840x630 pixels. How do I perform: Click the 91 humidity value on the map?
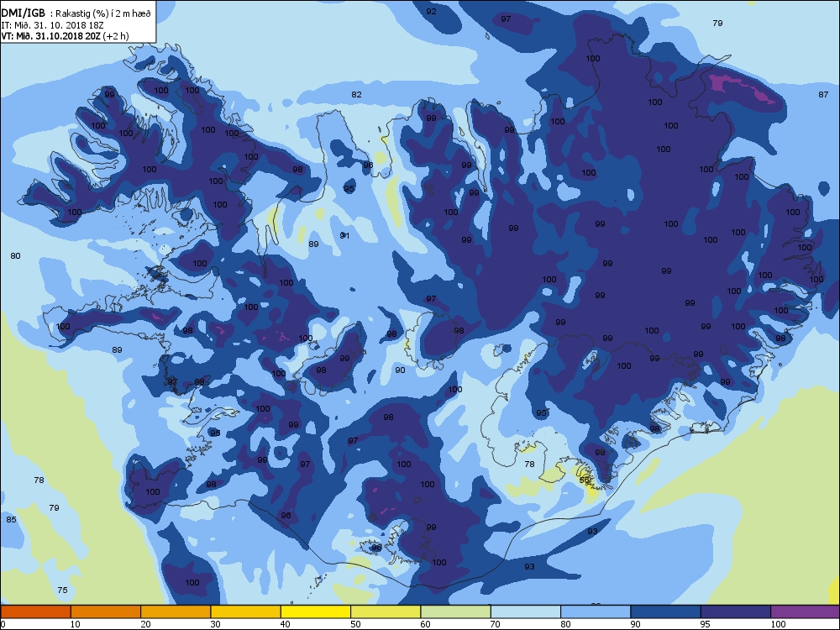[x=344, y=235]
